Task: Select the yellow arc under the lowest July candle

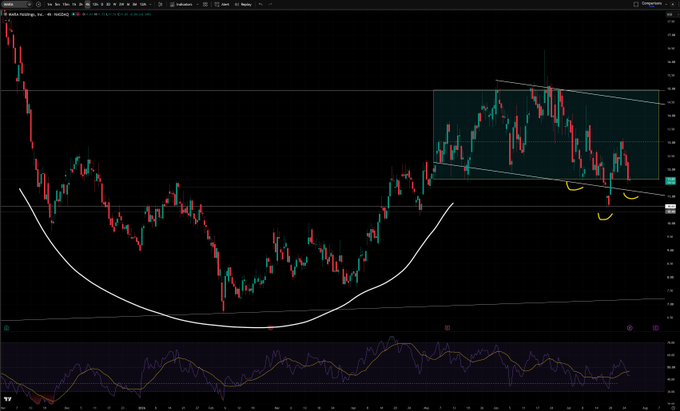Action: click(x=605, y=217)
